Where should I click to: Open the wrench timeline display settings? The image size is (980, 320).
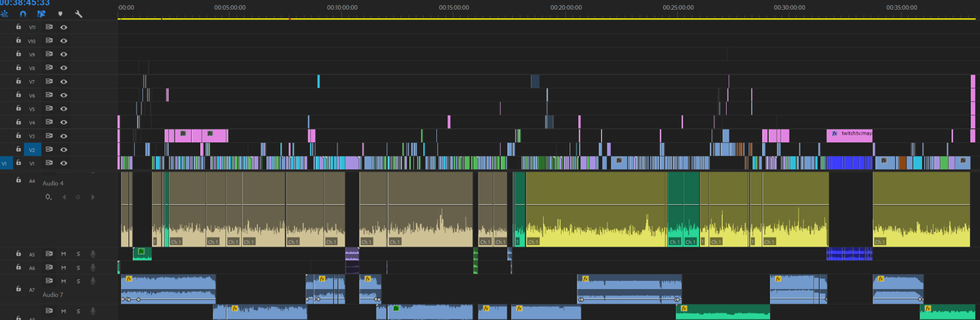[78, 14]
